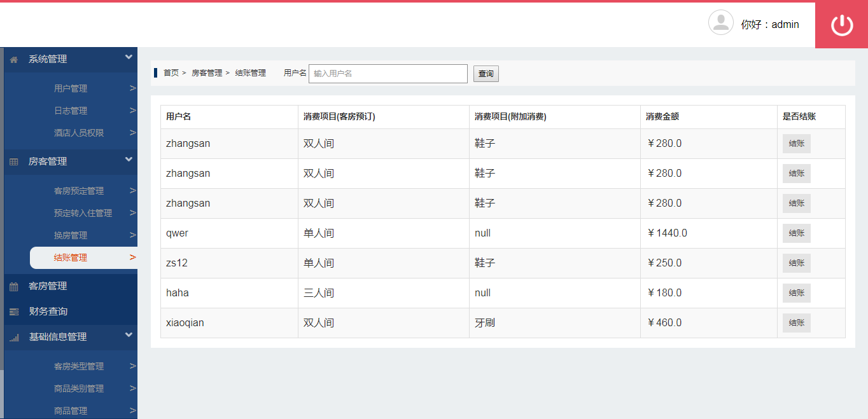Click the arrow next to 日志管理
Viewport: 868px width, 419px height.
132,111
